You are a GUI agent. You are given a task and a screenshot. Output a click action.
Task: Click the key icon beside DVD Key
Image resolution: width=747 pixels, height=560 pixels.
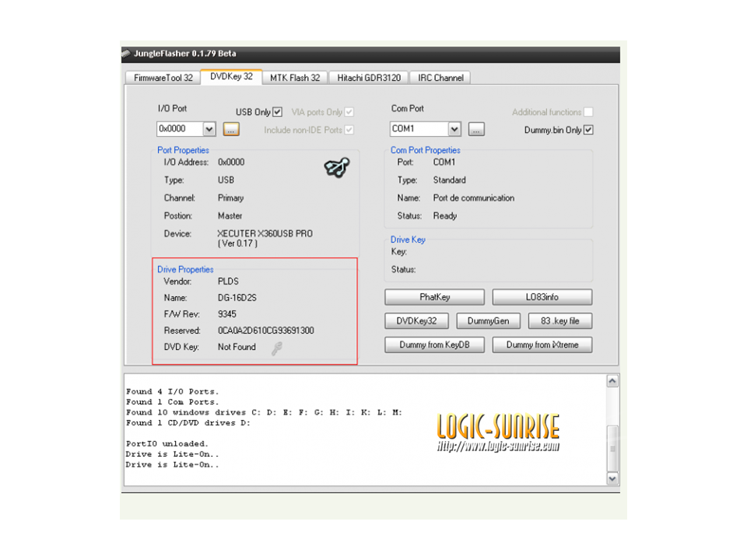click(x=277, y=348)
